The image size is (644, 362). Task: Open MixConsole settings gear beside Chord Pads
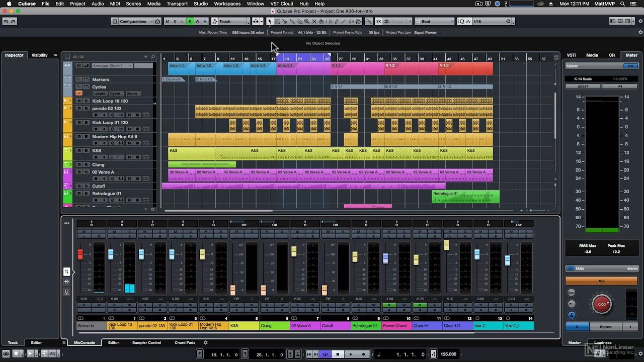205,343
